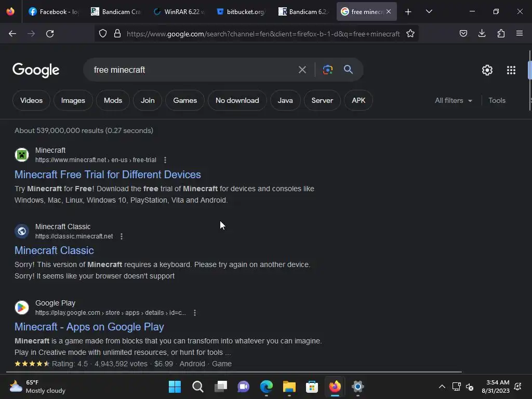
Task: Open the Minecraft Classic result link
Action: point(54,250)
